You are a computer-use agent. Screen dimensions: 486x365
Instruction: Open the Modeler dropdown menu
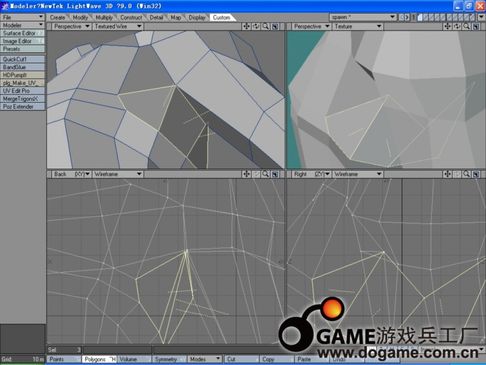tap(23, 25)
